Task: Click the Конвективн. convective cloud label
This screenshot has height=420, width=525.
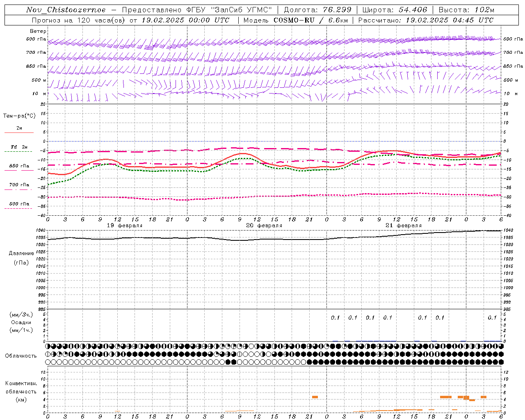Action: coord(21,383)
